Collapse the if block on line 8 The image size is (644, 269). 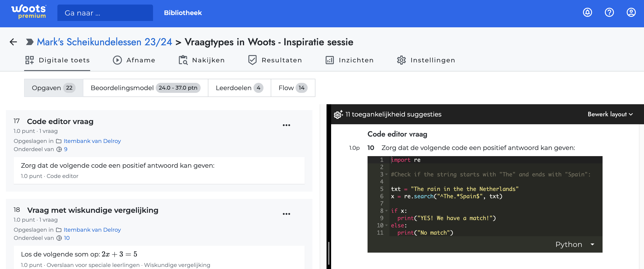386,211
